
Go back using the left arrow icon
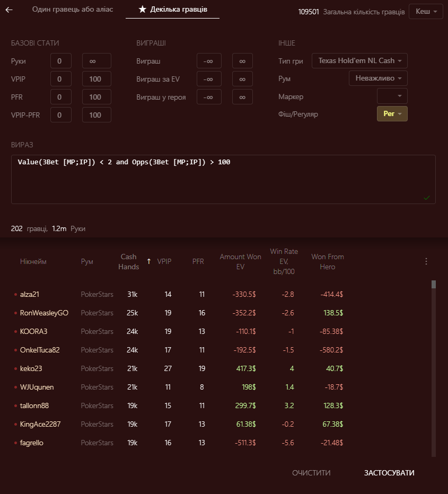pos(9,10)
